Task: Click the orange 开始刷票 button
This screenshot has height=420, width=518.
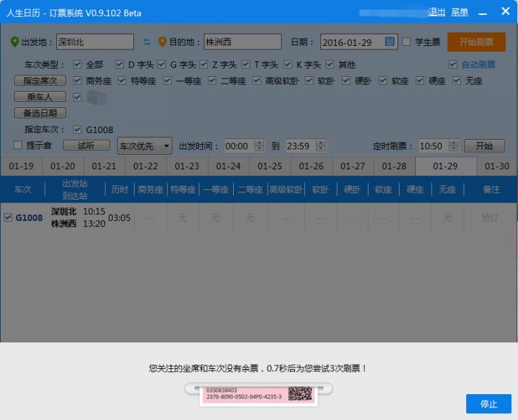Action: point(477,42)
